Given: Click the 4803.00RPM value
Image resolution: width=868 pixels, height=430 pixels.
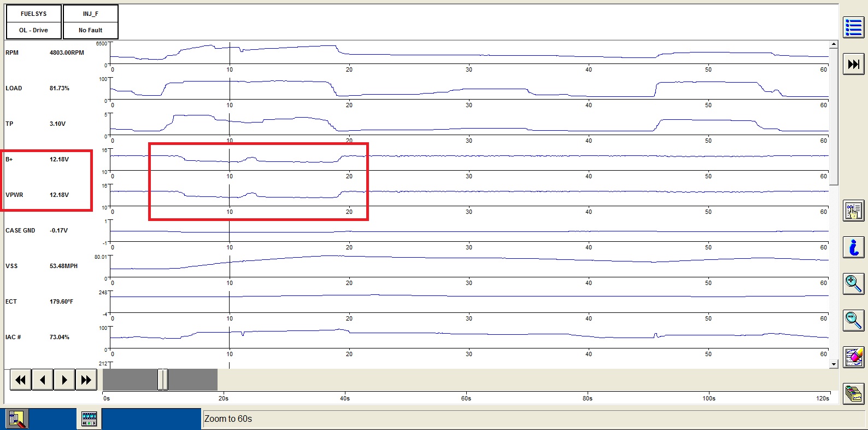Looking at the screenshot, I should pyautogui.click(x=67, y=53).
